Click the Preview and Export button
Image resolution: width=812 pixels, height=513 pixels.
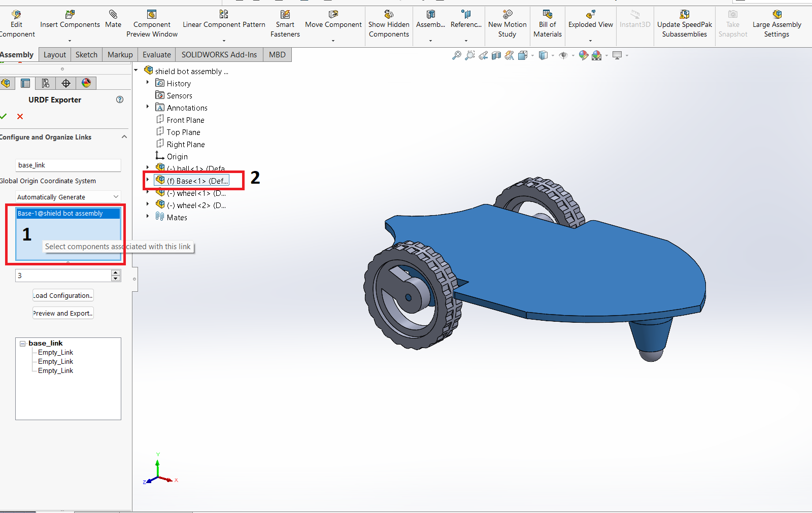[63, 313]
